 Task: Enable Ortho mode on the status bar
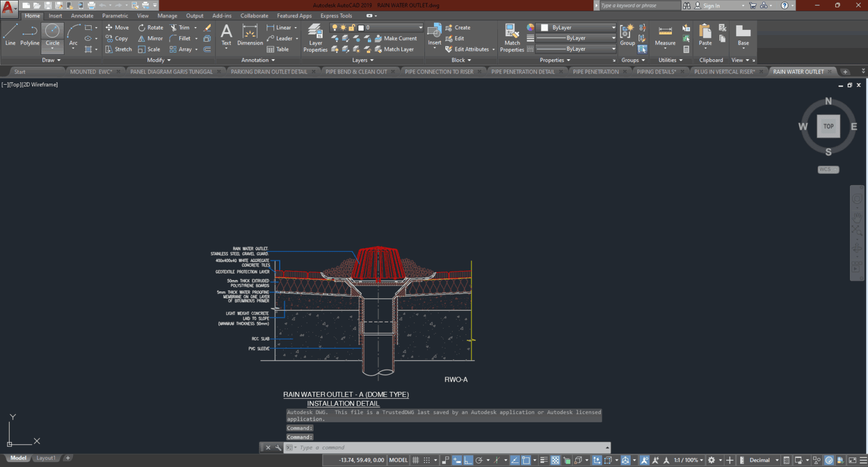(468, 460)
